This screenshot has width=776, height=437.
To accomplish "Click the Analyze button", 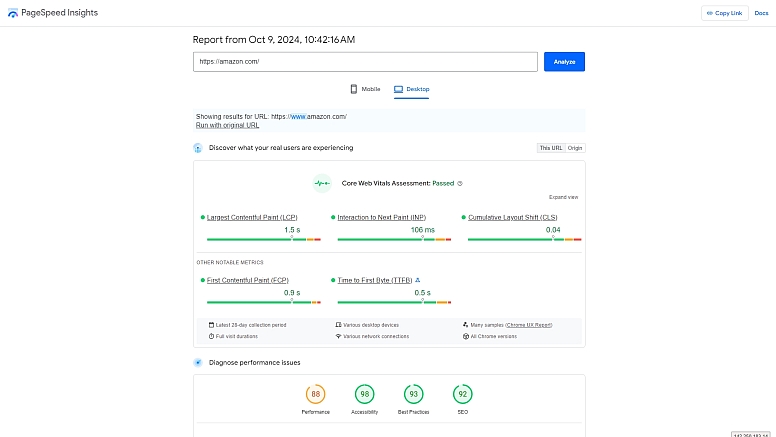I will click(564, 62).
